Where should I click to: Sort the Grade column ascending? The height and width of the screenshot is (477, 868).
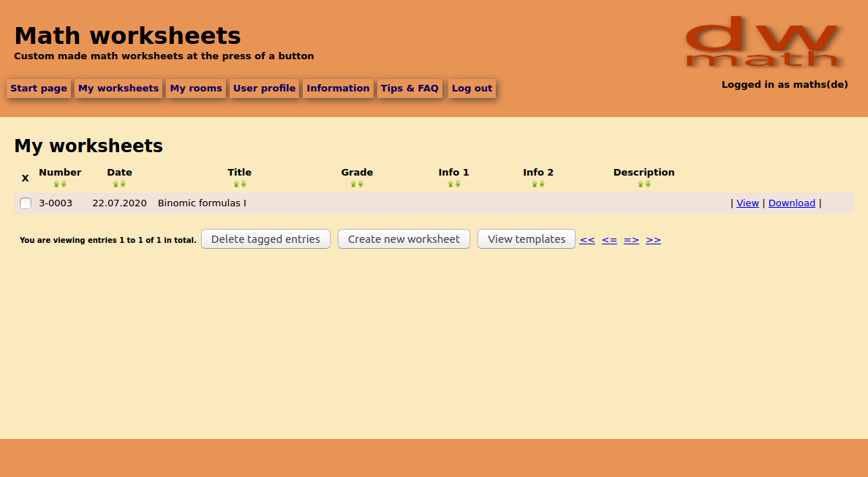[353, 183]
